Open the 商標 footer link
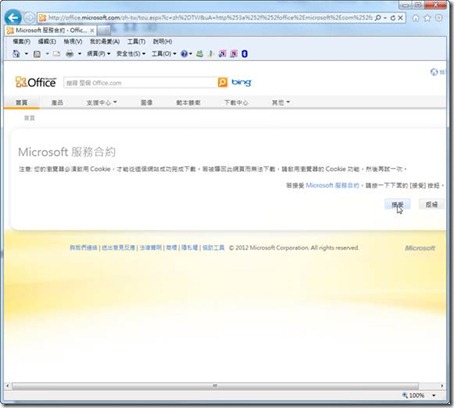Image resolution: width=454 pixels, height=408 pixels. 172,248
